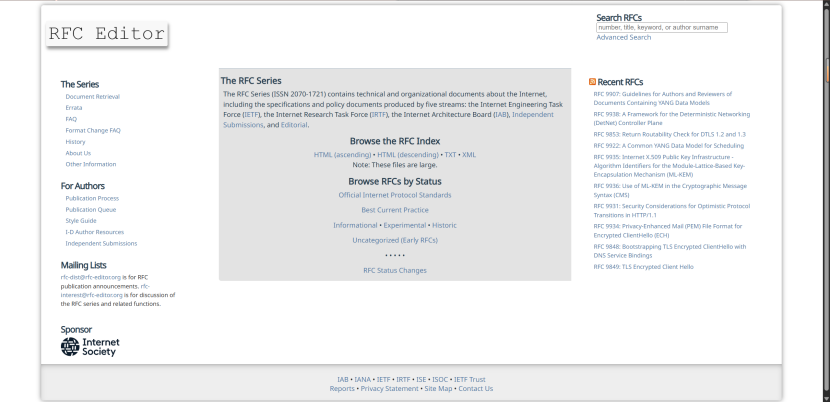Open RFC 9853 Return Routability Check link
Viewport: 830px width, 402px height.
(670, 134)
